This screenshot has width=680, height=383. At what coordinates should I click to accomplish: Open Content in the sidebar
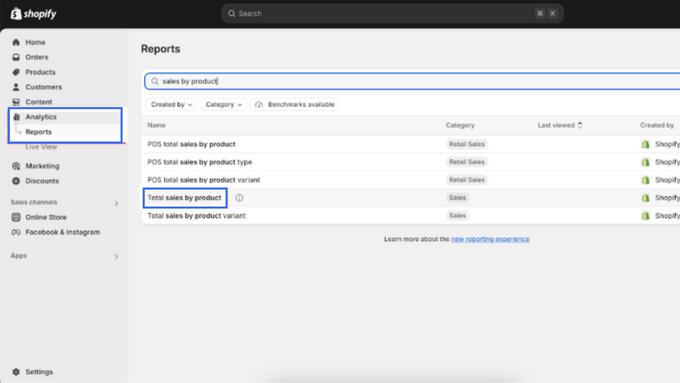click(39, 102)
